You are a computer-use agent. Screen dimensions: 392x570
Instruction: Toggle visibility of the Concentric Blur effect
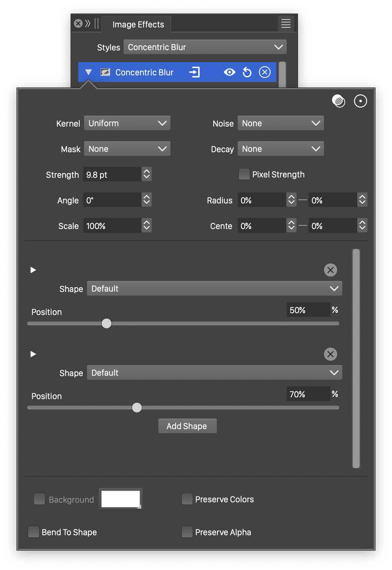tap(230, 72)
